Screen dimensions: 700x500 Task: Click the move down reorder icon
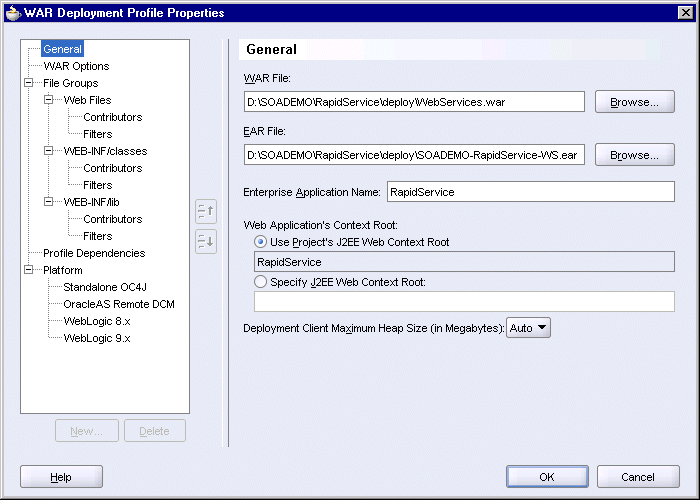click(206, 242)
